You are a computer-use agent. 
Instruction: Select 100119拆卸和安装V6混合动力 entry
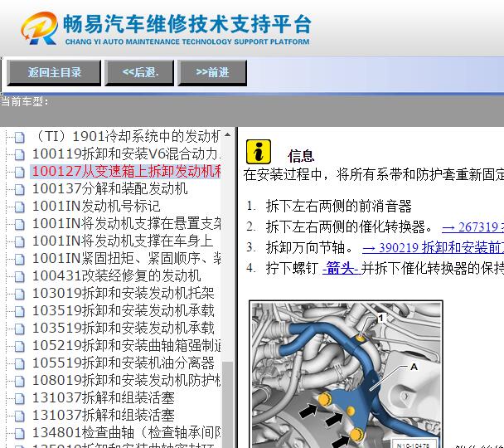[x=127, y=153]
